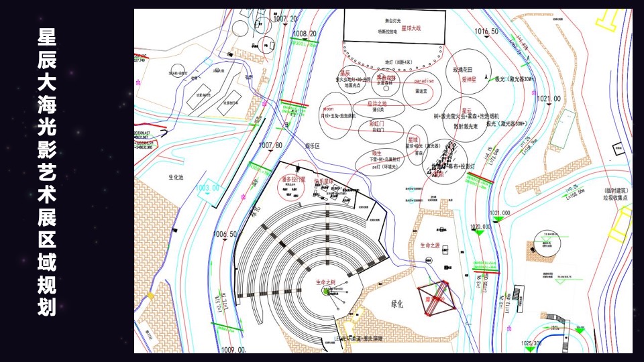This screenshot has width=644, height=362.
Task: Click the 垃圾收集点 label
Action: 618,198
